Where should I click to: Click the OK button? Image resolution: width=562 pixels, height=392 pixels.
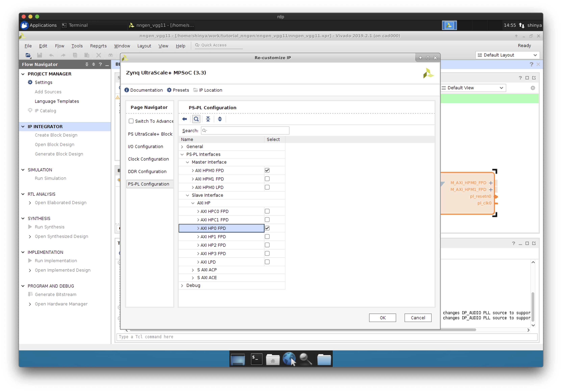pyautogui.click(x=382, y=317)
